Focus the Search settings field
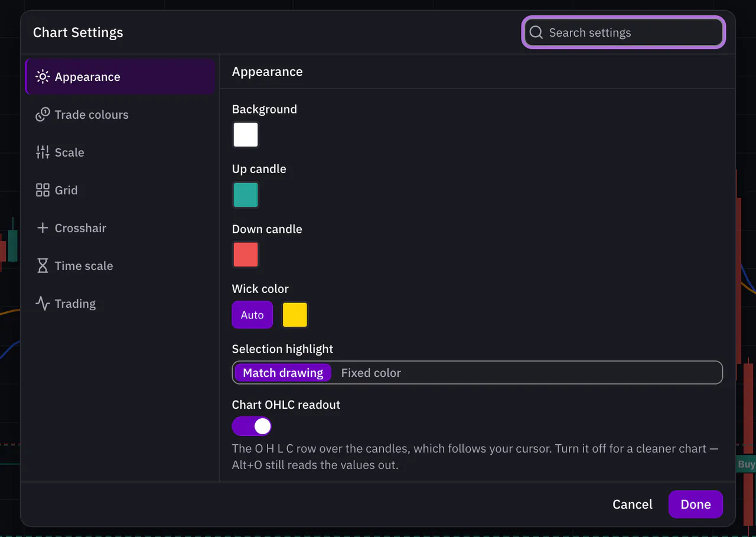The image size is (756, 537). pyautogui.click(x=624, y=32)
